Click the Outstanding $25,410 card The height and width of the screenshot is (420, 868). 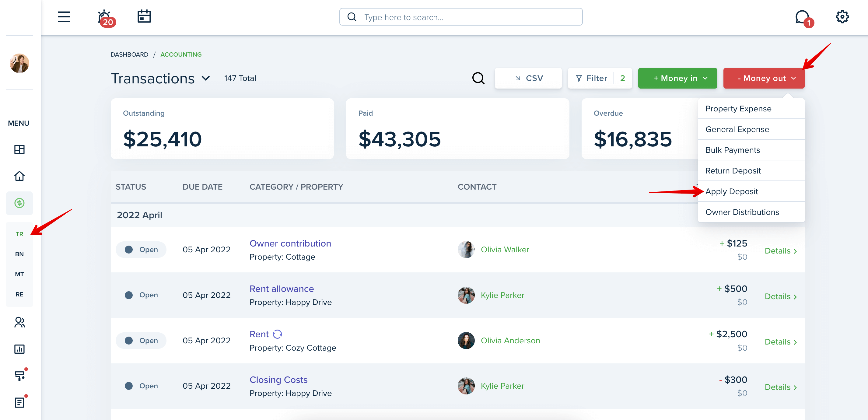(222, 129)
